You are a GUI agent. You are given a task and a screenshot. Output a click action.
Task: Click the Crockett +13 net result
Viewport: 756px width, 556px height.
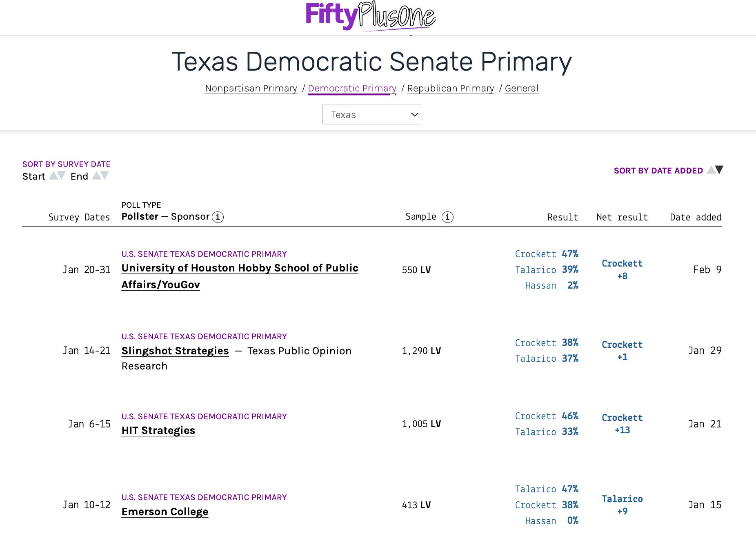pos(622,424)
